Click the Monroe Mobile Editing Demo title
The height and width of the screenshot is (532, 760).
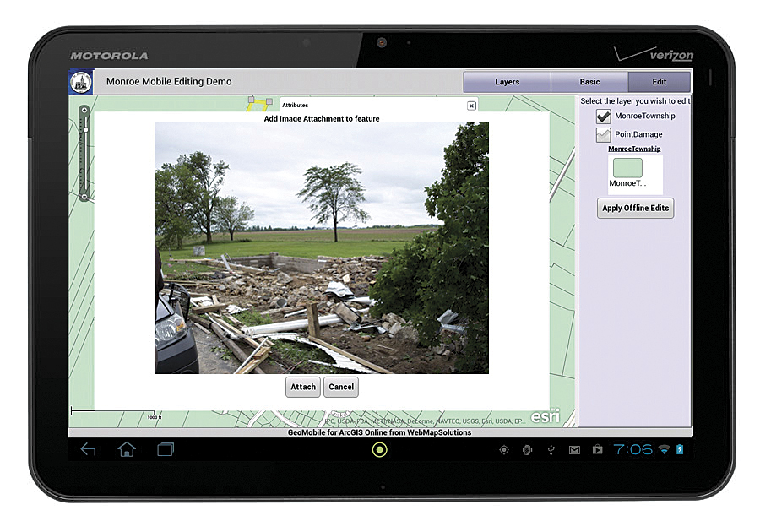169,81
